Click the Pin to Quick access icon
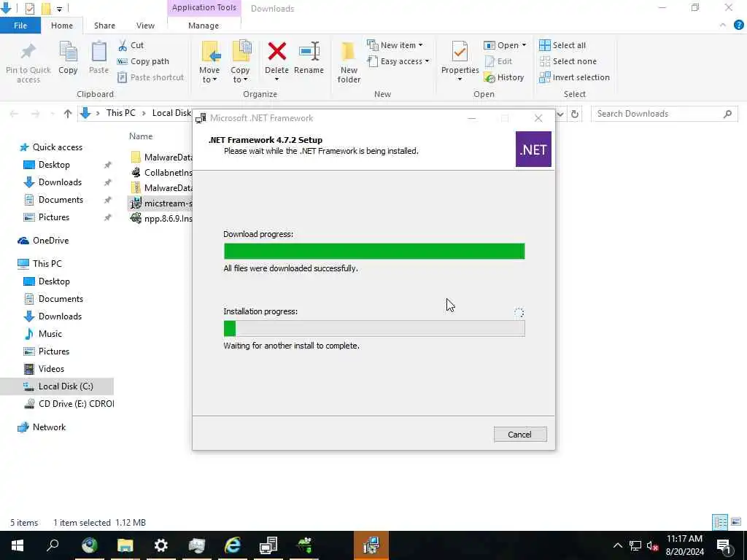 (28, 52)
